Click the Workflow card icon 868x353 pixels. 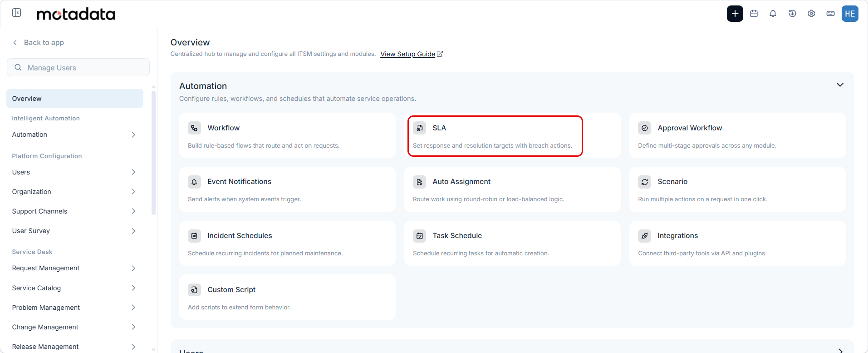pos(194,128)
